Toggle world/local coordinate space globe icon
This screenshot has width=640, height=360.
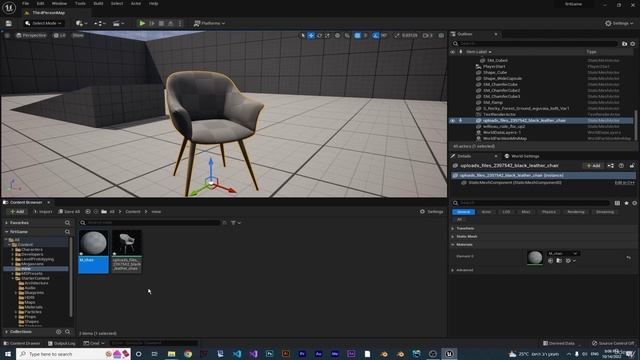coord(338,36)
